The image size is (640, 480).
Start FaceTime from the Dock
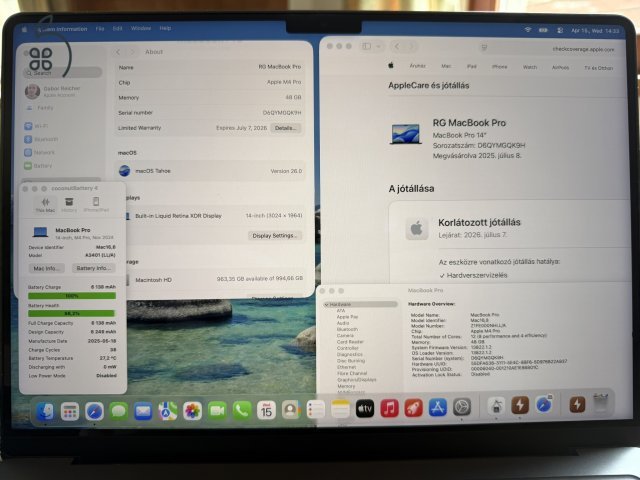click(x=217, y=411)
